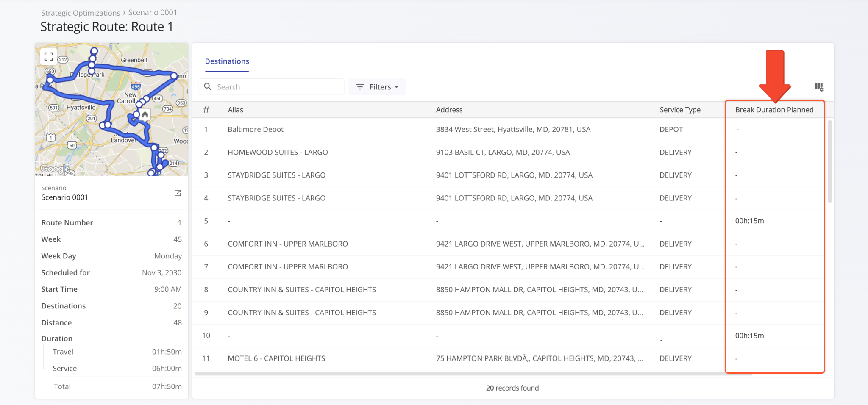Click the depot home marker on map
This screenshot has width=868, height=405.
click(145, 115)
